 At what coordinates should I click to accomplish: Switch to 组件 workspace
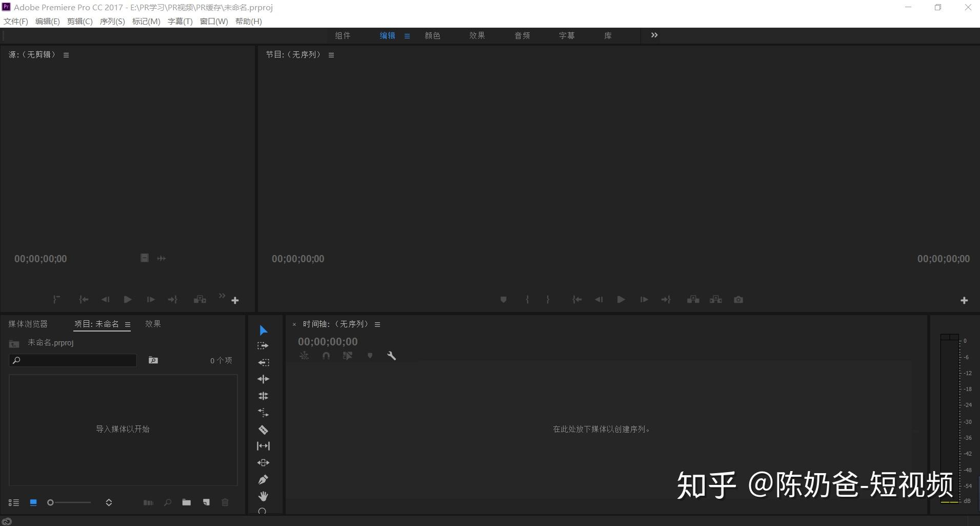343,35
